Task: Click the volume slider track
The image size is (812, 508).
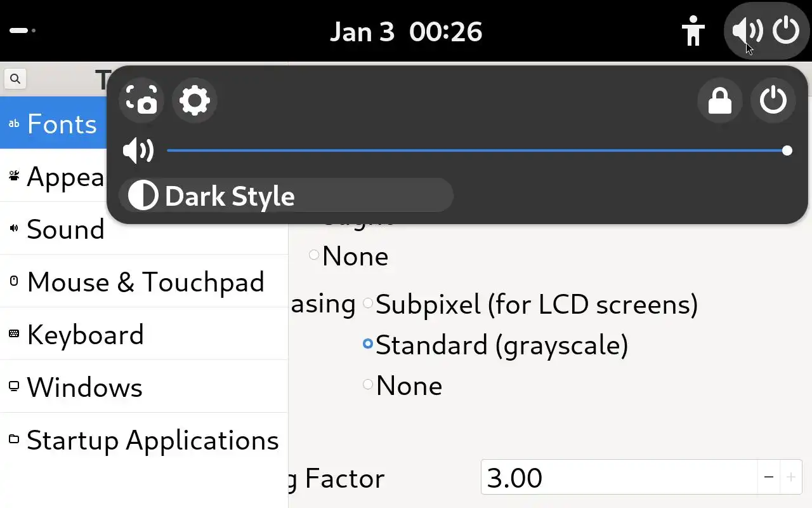Action: 476,151
